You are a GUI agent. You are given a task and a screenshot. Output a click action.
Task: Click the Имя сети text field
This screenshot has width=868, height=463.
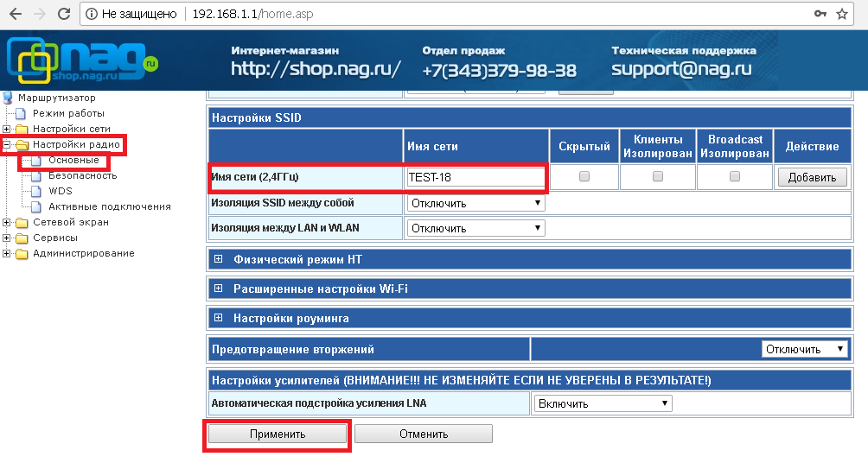coord(475,177)
